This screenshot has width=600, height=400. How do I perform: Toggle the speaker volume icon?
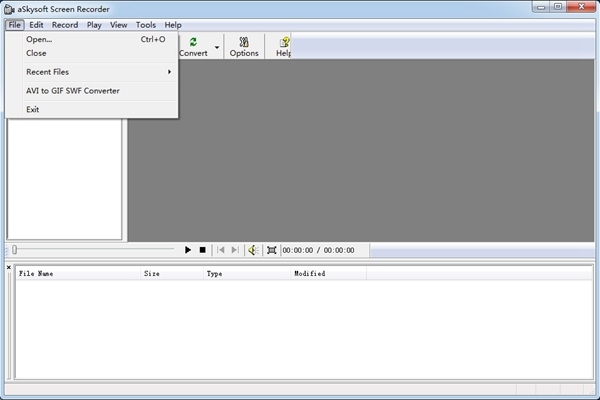pyautogui.click(x=253, y=250)
